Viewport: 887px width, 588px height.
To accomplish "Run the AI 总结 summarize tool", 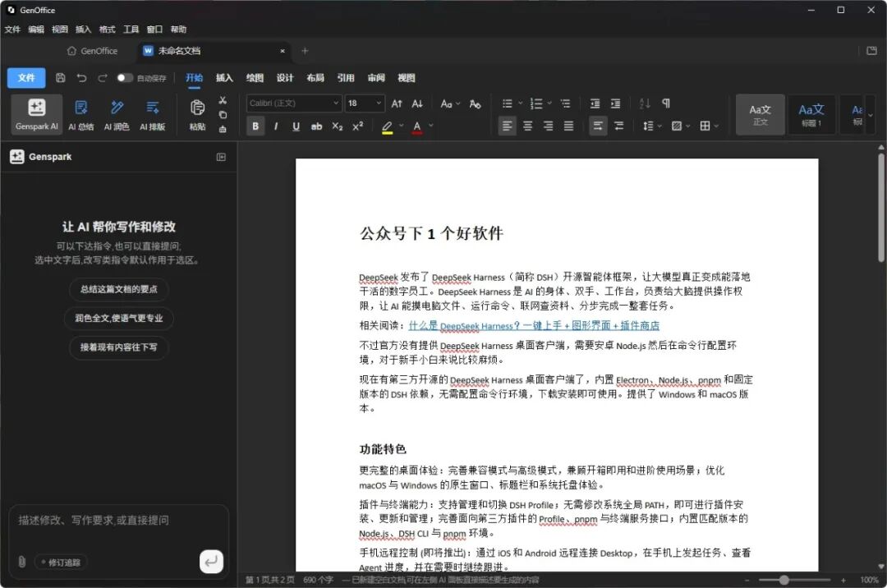I will [x=80, y=115].
